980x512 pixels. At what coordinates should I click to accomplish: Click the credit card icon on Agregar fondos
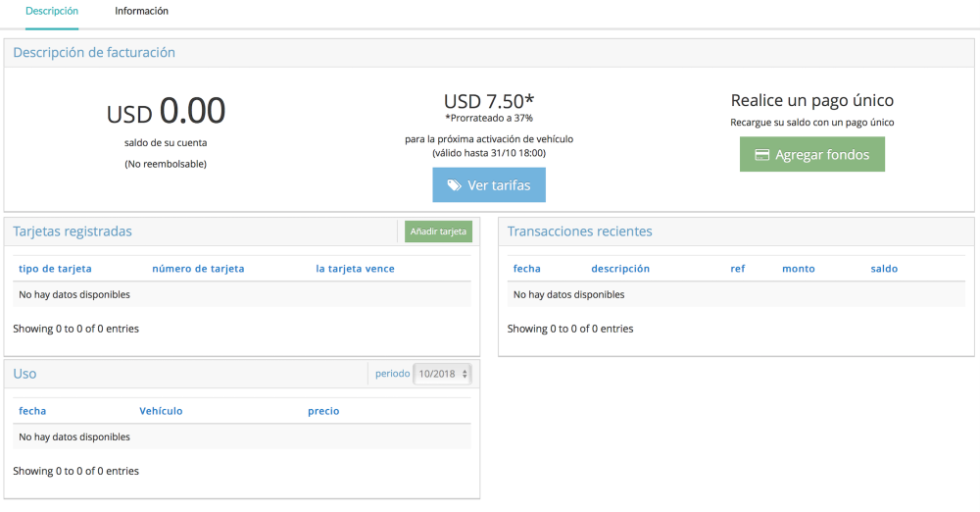pyautogui.click(x=761, y=155)
